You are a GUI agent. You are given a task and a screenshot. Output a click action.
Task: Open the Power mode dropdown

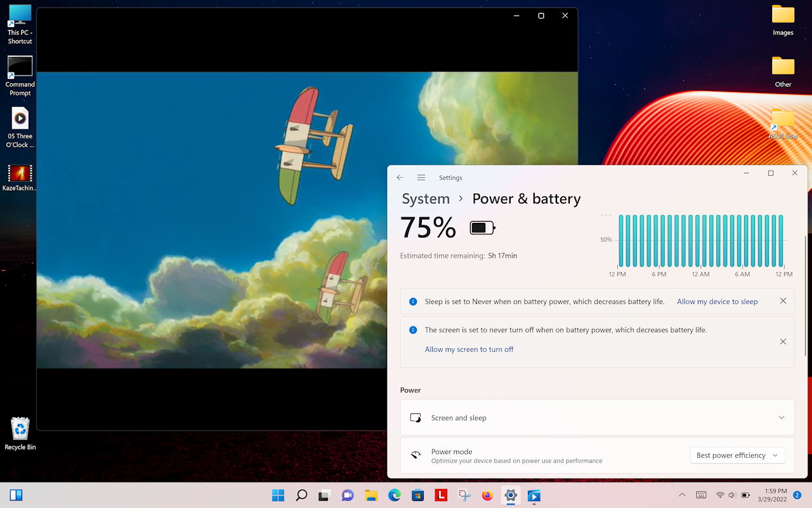[737, 455]
